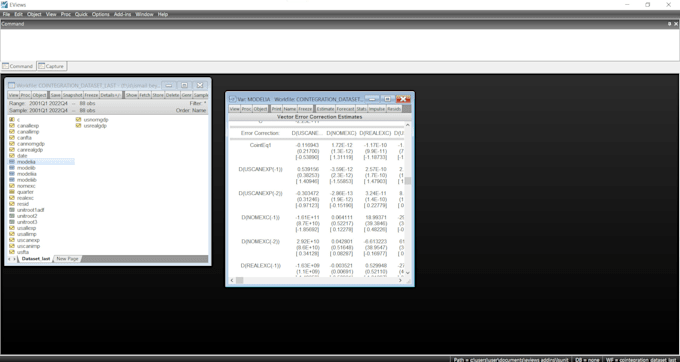Click the Freeze button in VAR window
This screenshot has width=680, height=362.
(305, 109)
